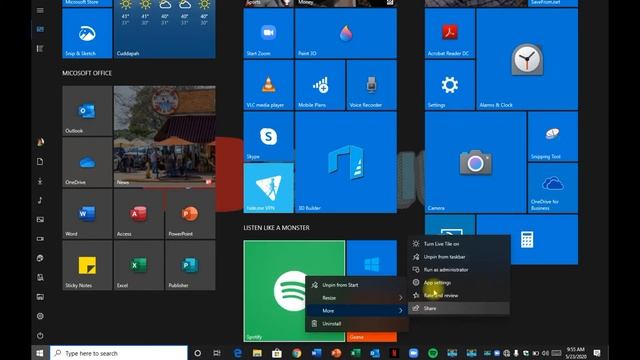Open OneDrive for Business tile
Viewport: 640px width, 360px height.
(553, 188)
